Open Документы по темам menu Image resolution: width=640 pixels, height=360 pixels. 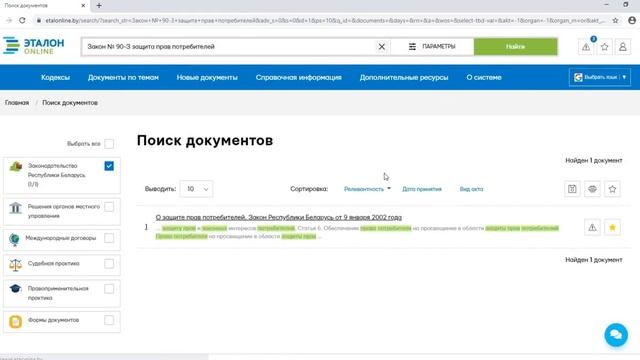click(x=123, y=78)
